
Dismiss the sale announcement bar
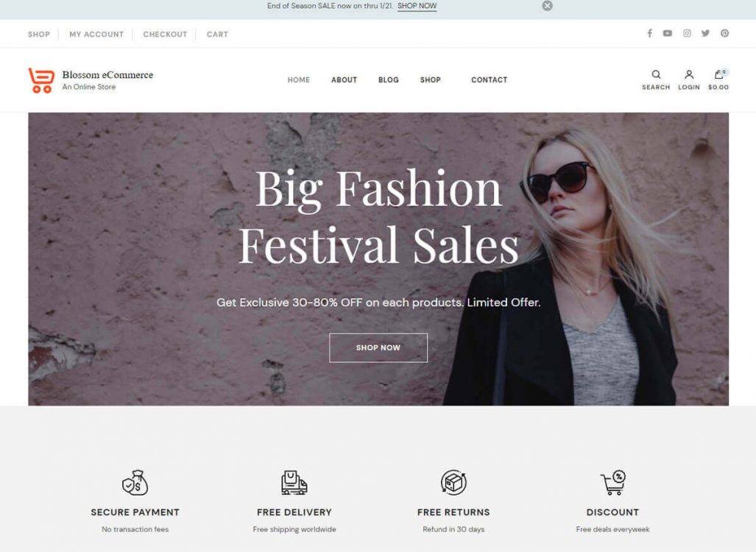click(547, 6)
